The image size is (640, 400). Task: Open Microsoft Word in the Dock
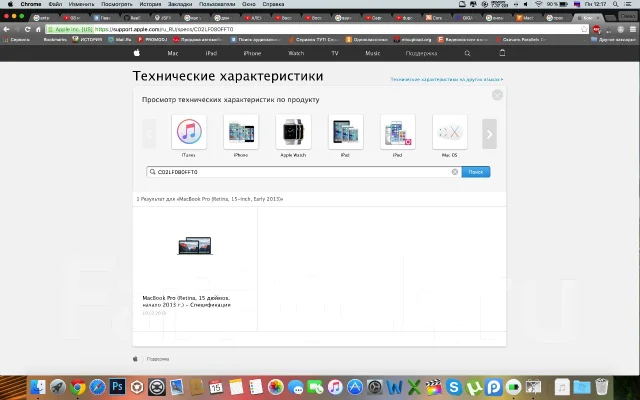tap(394, 387)
